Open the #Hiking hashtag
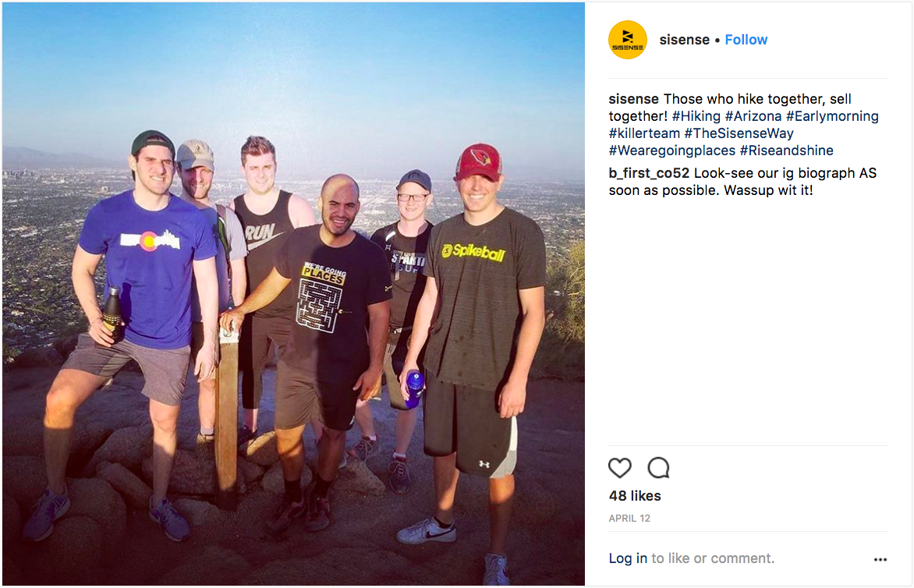914x588 pixels. point(696,116)
